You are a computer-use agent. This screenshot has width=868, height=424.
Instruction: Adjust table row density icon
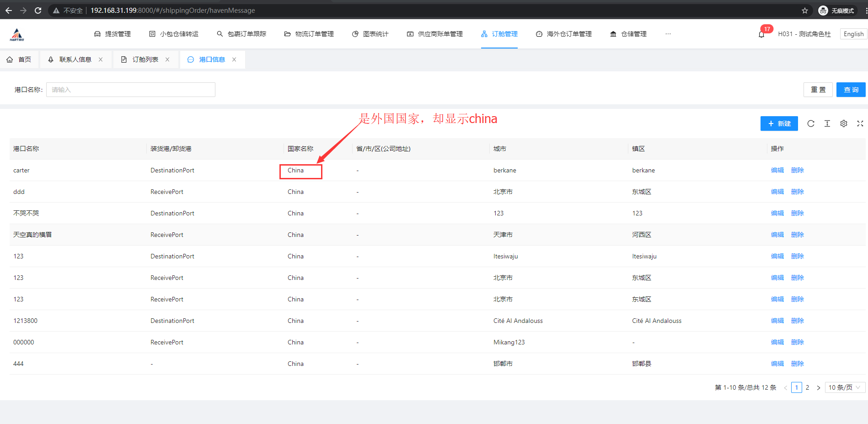coord(827,123)
